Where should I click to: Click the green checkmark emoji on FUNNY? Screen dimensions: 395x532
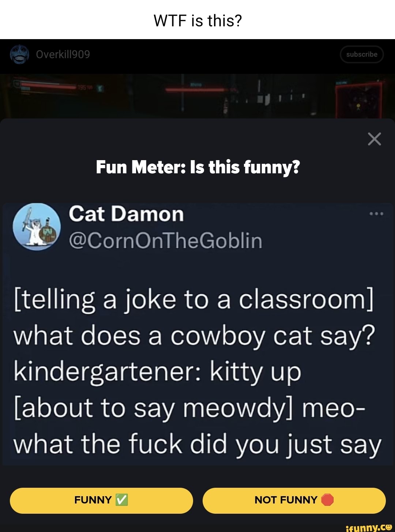coord(121,500)
